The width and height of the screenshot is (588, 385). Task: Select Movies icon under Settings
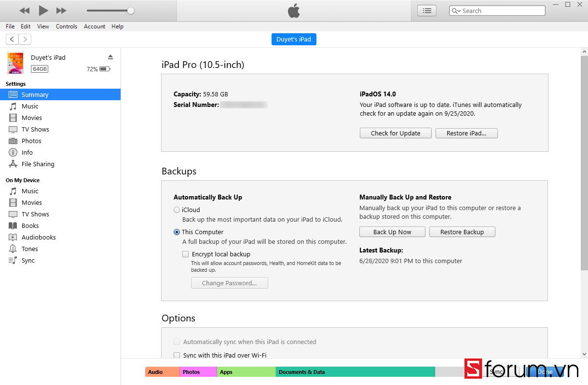click(13, 118)
